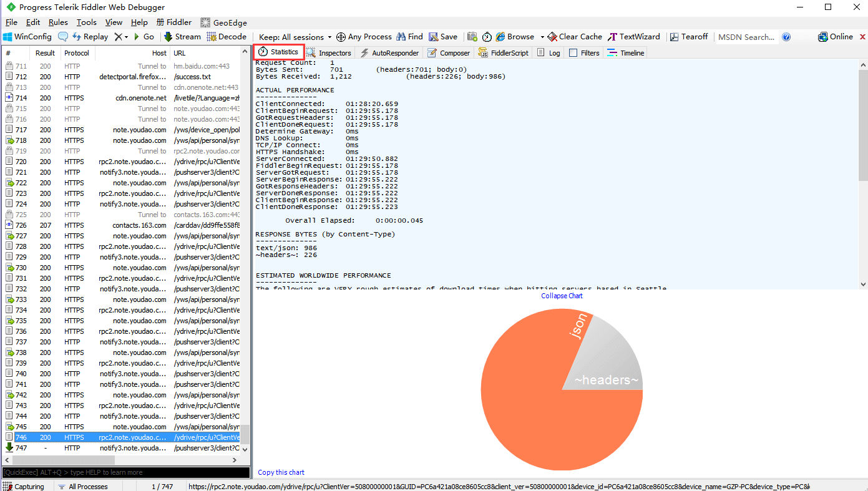Switch to the AutoResponder tab
The height and width of the screenshot is (491, 868).
[x=389, y=53]
